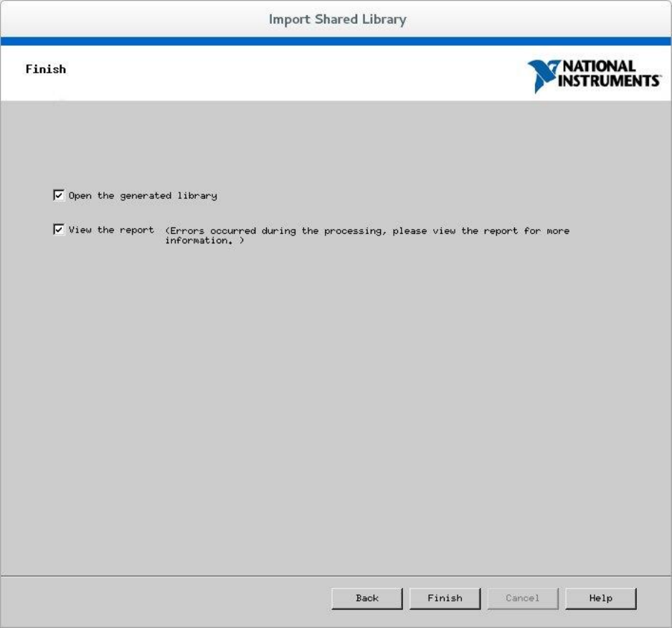Click the 'Finish' page heading text
Image resolution: width=672 pixels, height=628 pixels.
pos(46,69)
